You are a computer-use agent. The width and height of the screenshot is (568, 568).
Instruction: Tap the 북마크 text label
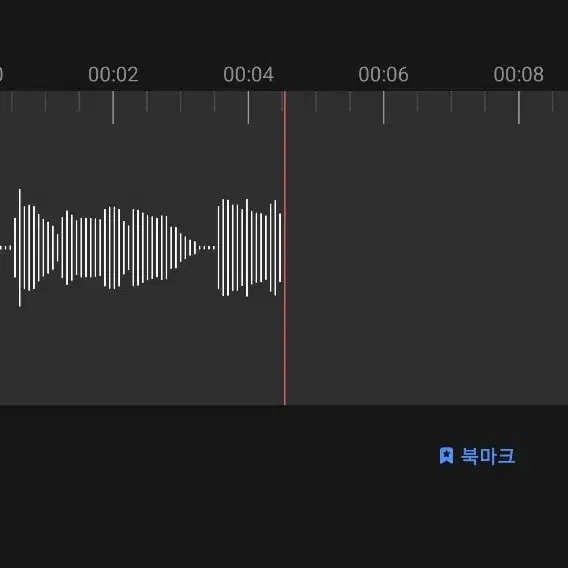pos(488,456)
